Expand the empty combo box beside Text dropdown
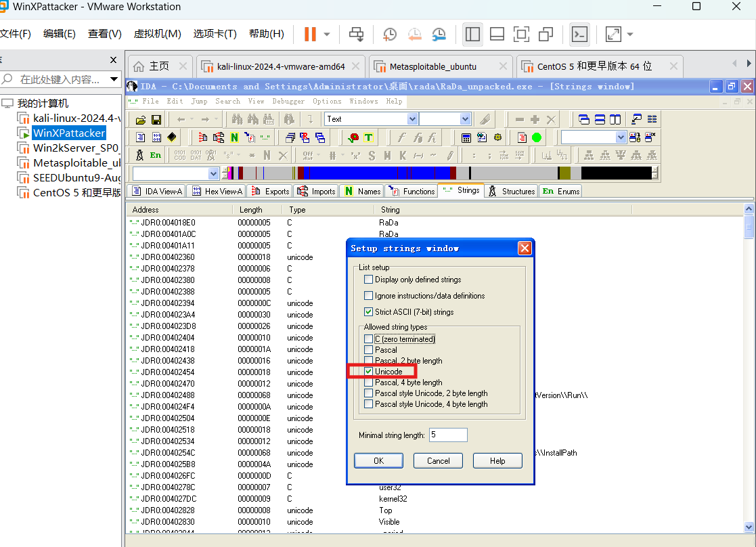Screen dimensions: 756x547 tap(465, 119)
